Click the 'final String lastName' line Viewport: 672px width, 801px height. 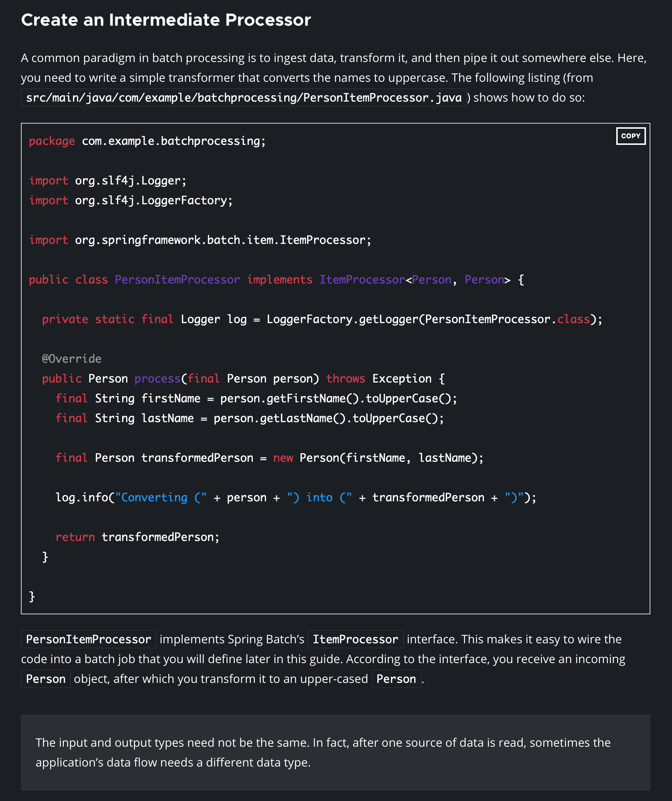point(249,418)
